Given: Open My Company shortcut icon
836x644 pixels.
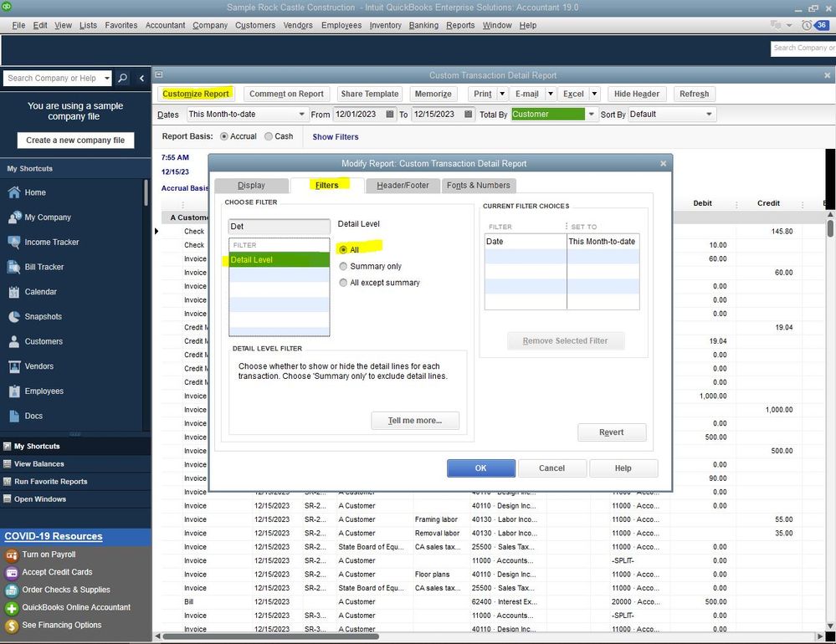Looking at the screenshot, I should coord(14,217).
